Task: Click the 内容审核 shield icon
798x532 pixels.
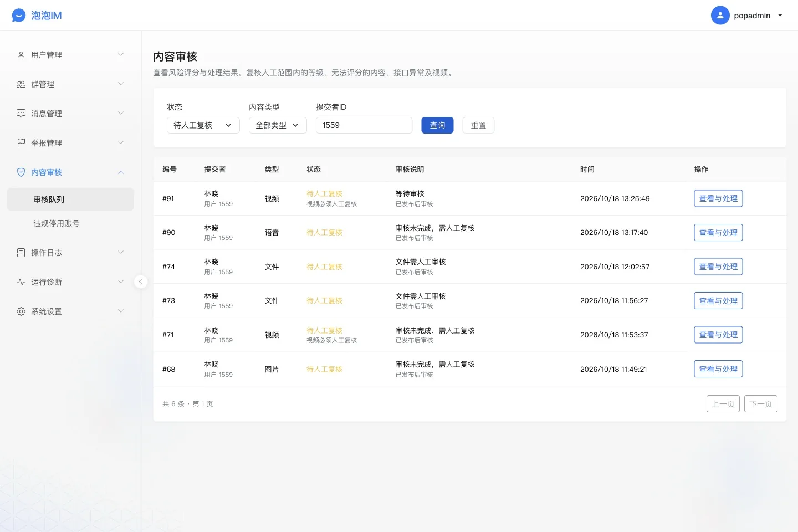Action: 21,172
